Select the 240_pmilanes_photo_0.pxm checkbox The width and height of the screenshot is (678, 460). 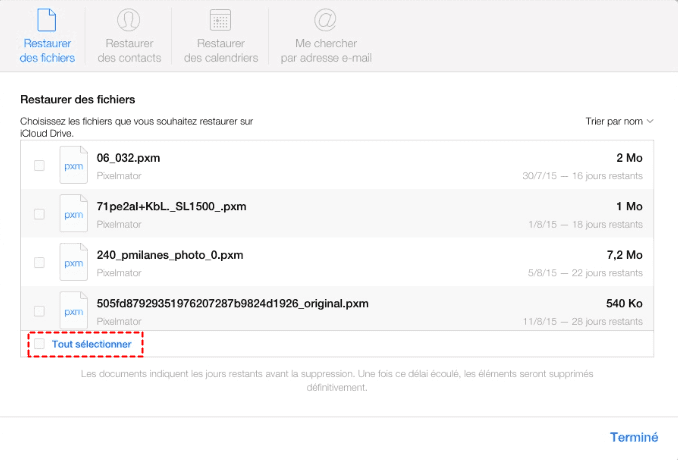(x=40, y=262)
